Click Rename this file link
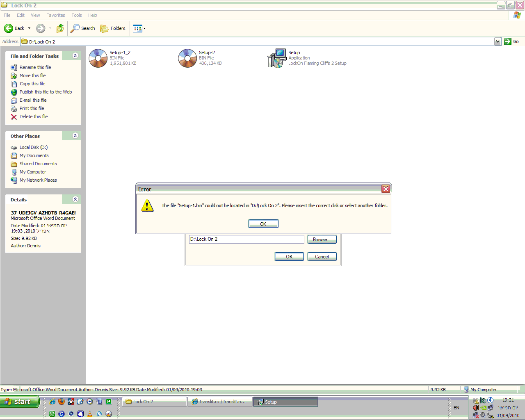525x420 pixels. 35,67
